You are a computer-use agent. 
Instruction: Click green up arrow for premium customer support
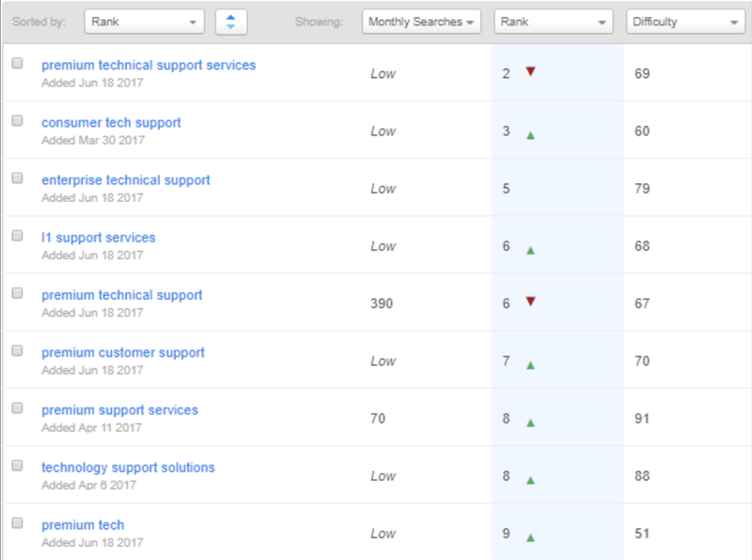click(531, 366)
